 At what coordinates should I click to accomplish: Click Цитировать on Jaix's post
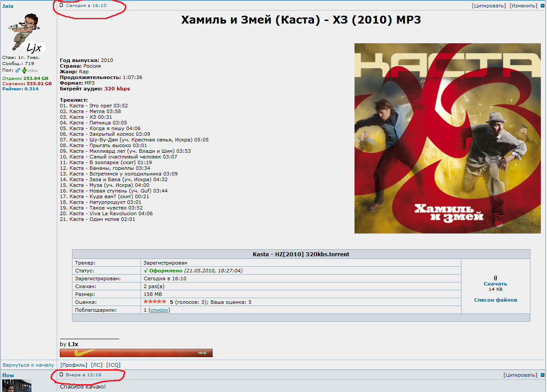tap(489, 6)
